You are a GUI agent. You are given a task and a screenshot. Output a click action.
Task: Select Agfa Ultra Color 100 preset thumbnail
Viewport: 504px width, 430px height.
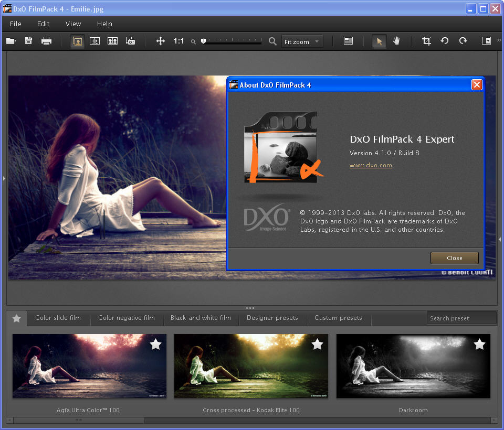click(89, 366)
